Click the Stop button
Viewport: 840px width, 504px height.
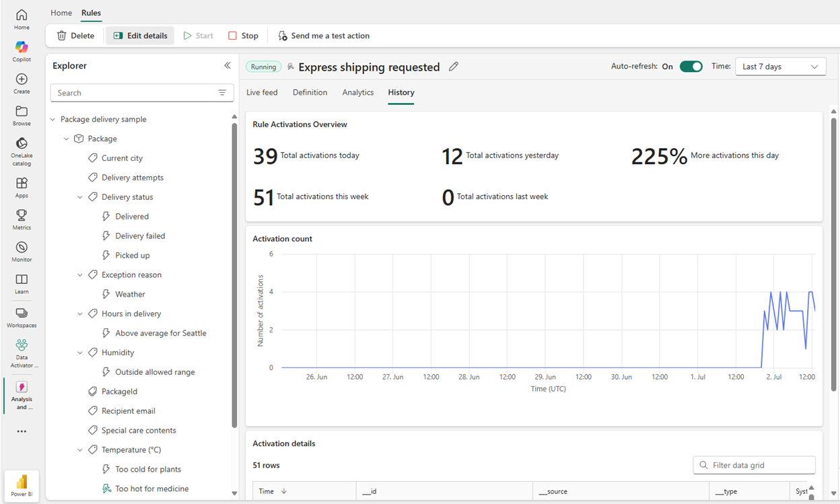pyautogui.click(x=243, y=36)
